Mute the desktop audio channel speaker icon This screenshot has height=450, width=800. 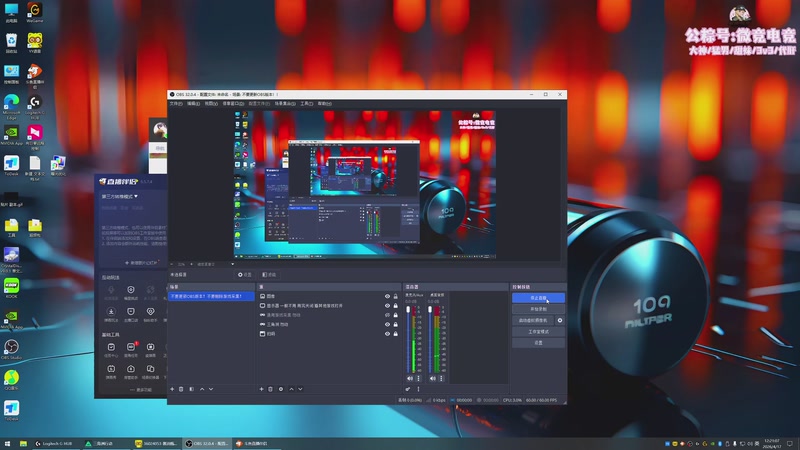click(433, 379)
